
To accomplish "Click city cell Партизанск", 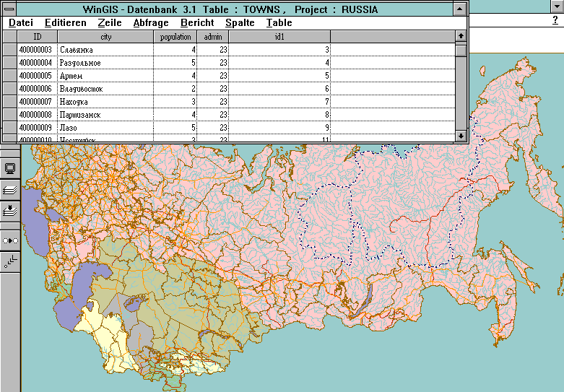I will pos(105,114).
